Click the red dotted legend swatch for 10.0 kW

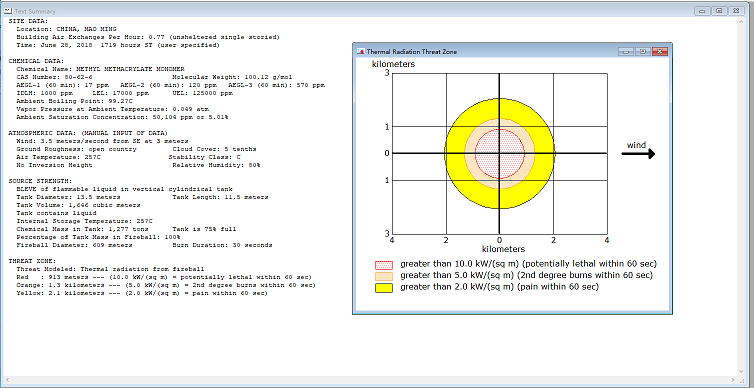point(384,265)
